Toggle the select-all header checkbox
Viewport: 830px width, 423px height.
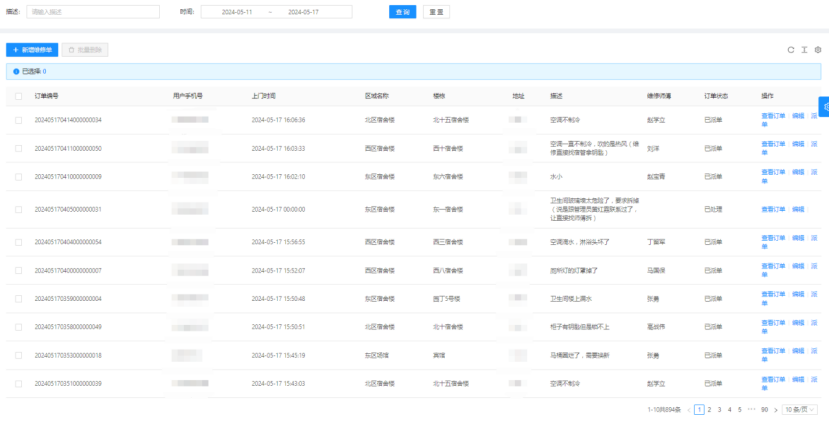pos(18,96)
